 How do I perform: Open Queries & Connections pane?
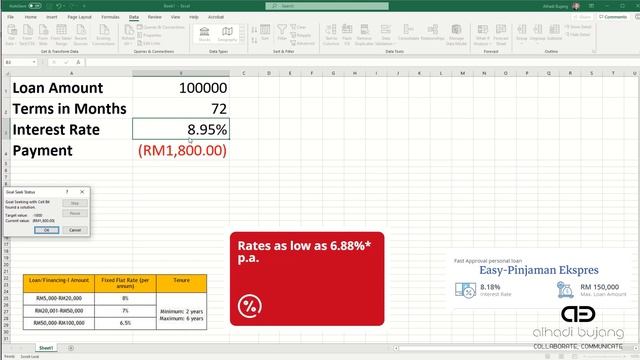pos(161,27)
